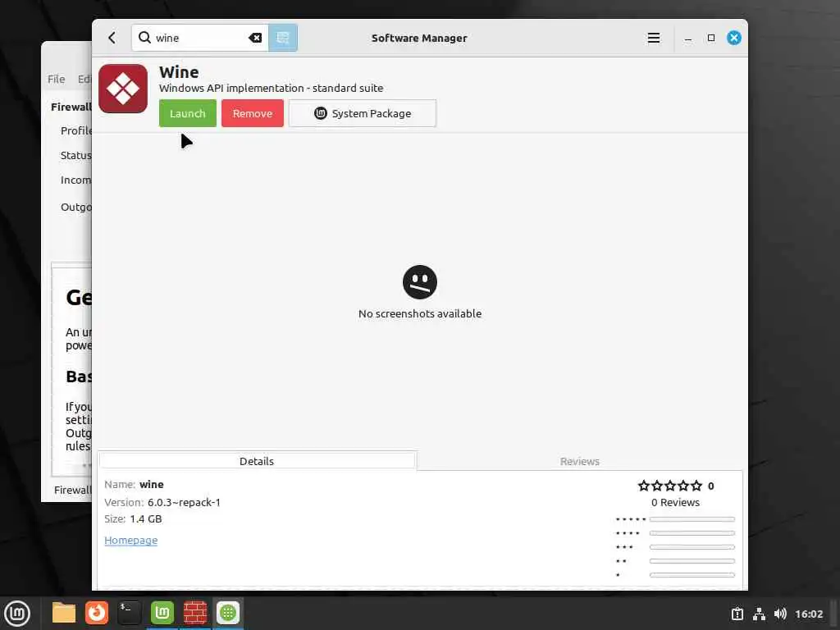This screenshot has width=840, height=630.
Task: Open the Software Manager hamburger menu
Action: coord(653,38)
